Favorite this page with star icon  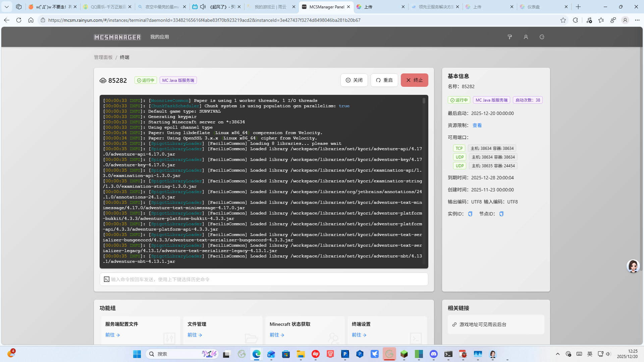point(563,20)
